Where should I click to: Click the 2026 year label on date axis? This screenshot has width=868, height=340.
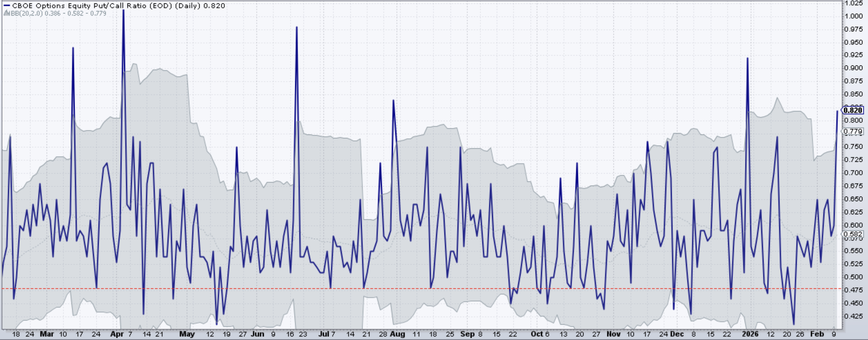pyautogui.click(x=750, y=334)
